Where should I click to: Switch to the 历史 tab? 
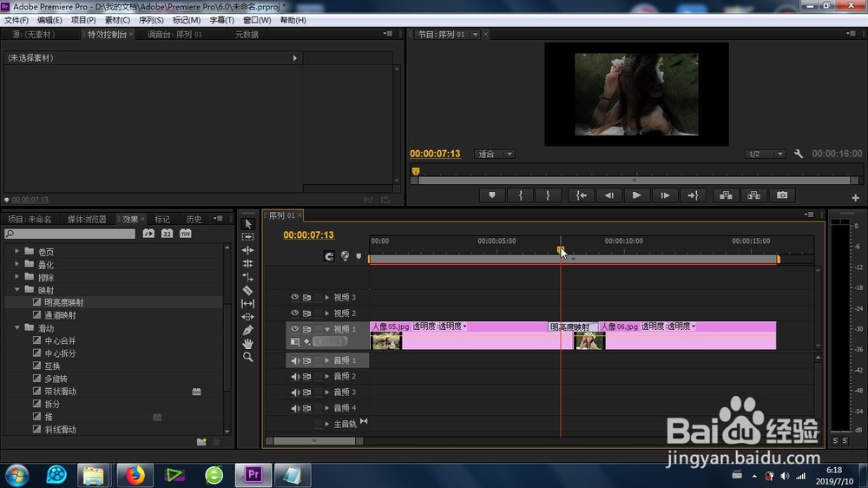tap(194, 220)
